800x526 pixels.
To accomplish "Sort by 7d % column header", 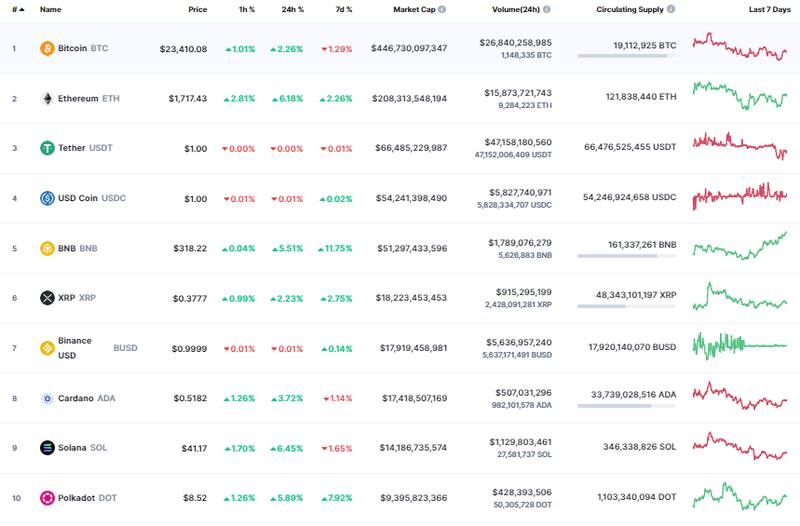I will (x=343, y=9).
